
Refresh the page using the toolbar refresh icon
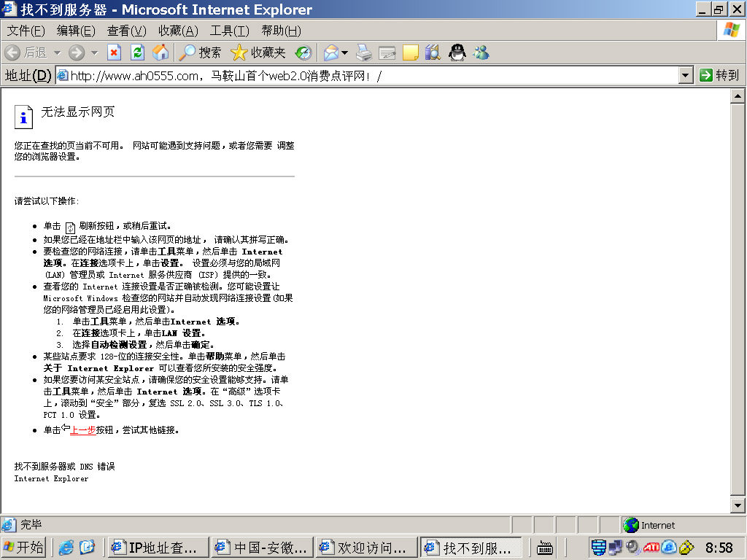tap(138, 52)
